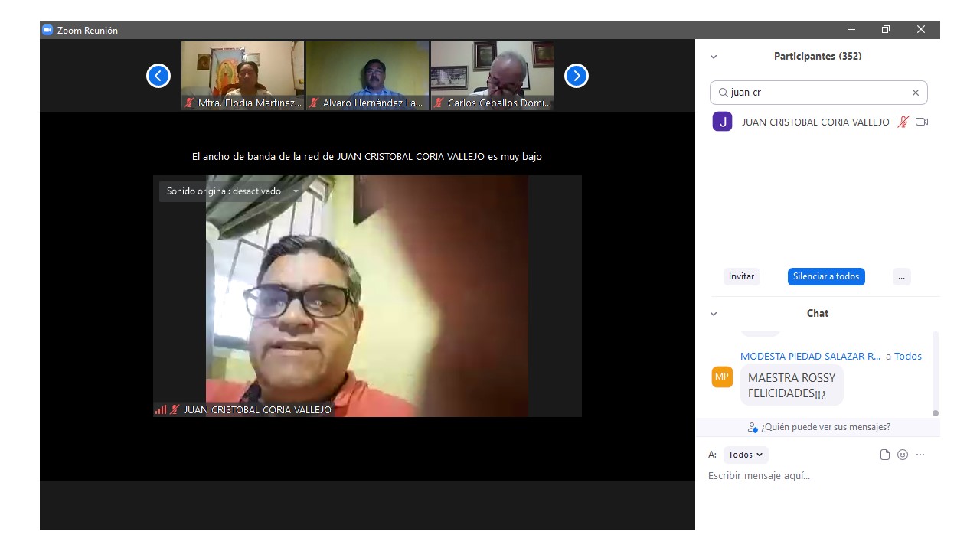Toggle microphone for JUAN CRISTOBAL CORIA VALLEJO
The width and height of the screenshot is (980, 551).
point(903,122)
